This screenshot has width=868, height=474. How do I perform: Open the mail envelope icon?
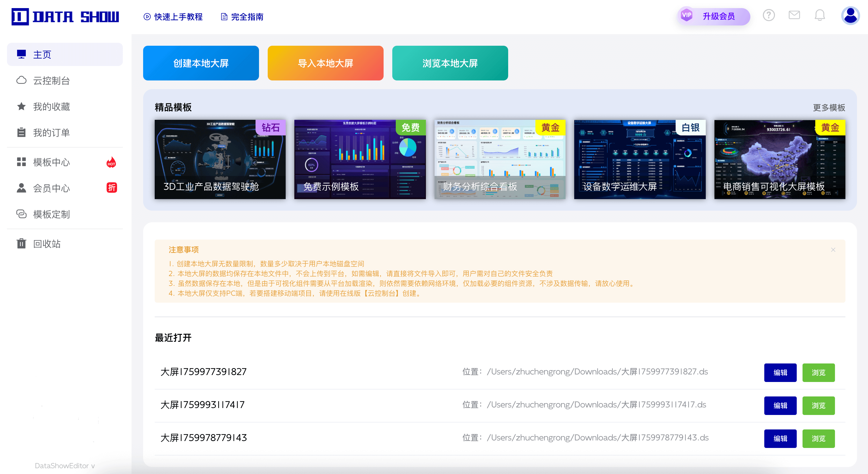tap(794, 15)
